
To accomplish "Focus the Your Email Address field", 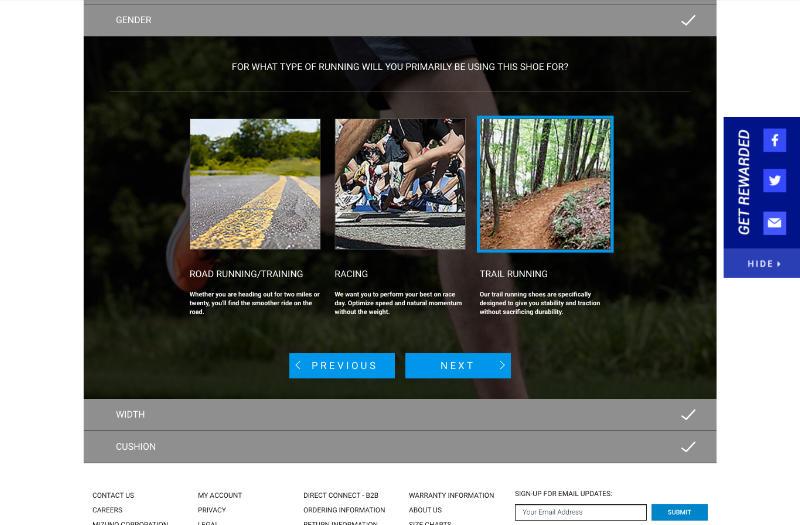I will tap(581, 512).
